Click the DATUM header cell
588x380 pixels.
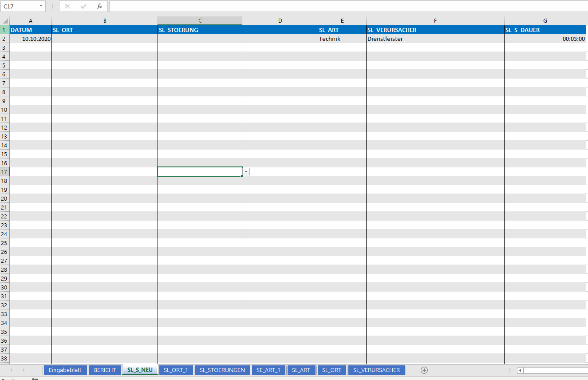[x=31, y=30]
